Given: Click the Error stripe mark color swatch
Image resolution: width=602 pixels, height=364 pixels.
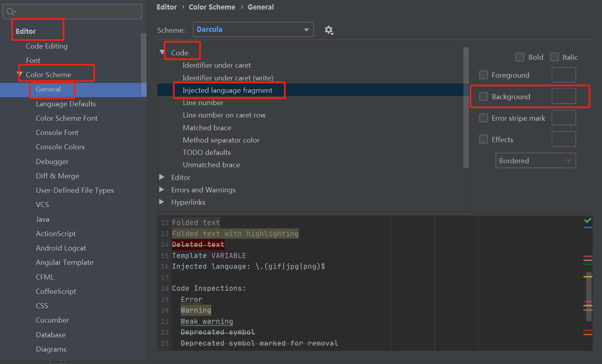Looking at the screenshot, I should 564,117.
